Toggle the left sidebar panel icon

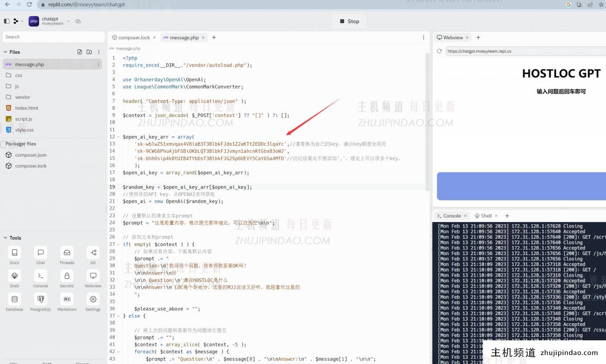click(x=7, y=21)
